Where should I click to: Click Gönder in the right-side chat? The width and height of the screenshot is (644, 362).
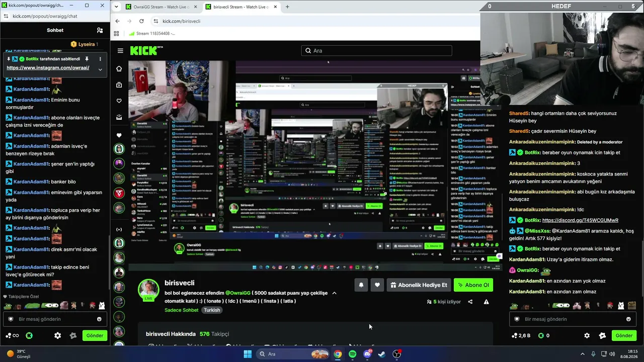[624, 335]
